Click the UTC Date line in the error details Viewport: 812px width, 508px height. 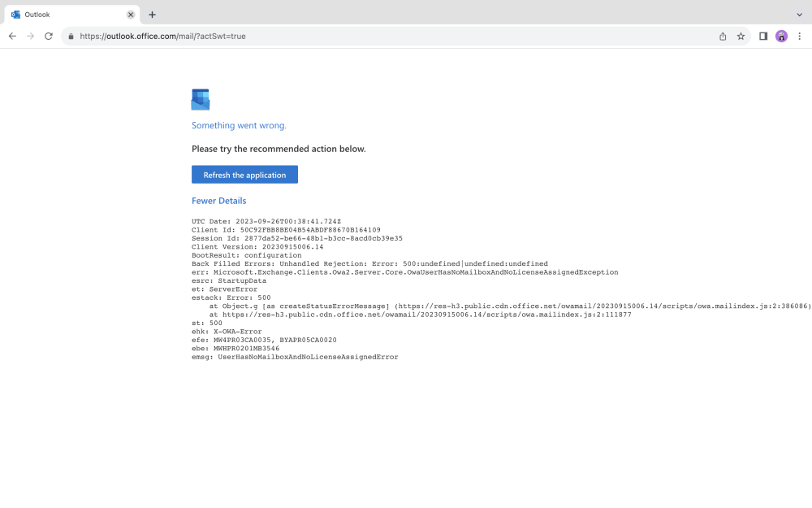click(266, 221)
